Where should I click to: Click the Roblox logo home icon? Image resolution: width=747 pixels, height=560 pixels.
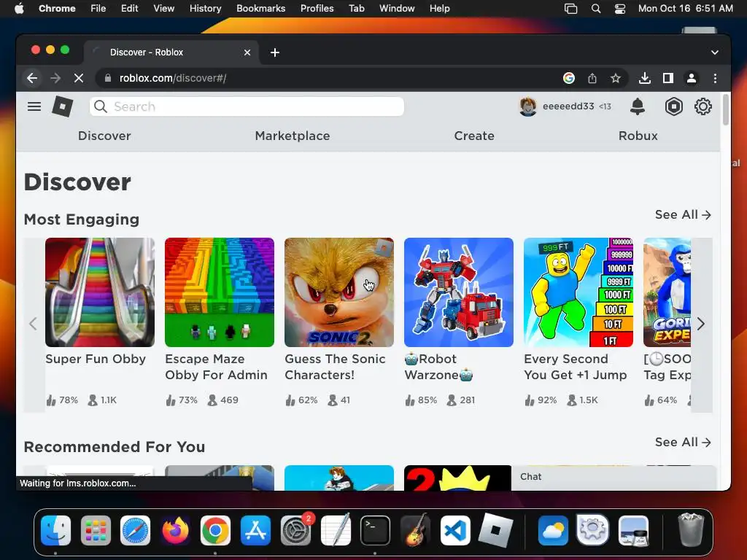click(x=63, y=106)
